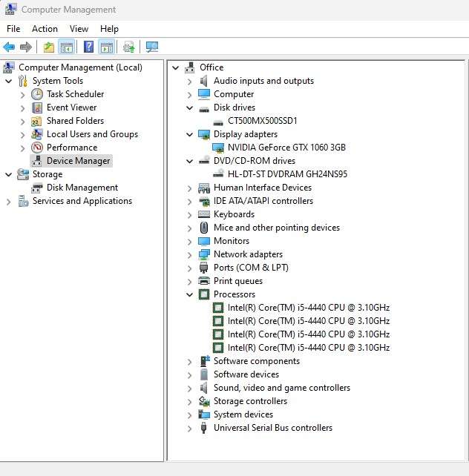469x476 pixels.
Task: Expand the Services and Applications node
Action: point(9,202)
